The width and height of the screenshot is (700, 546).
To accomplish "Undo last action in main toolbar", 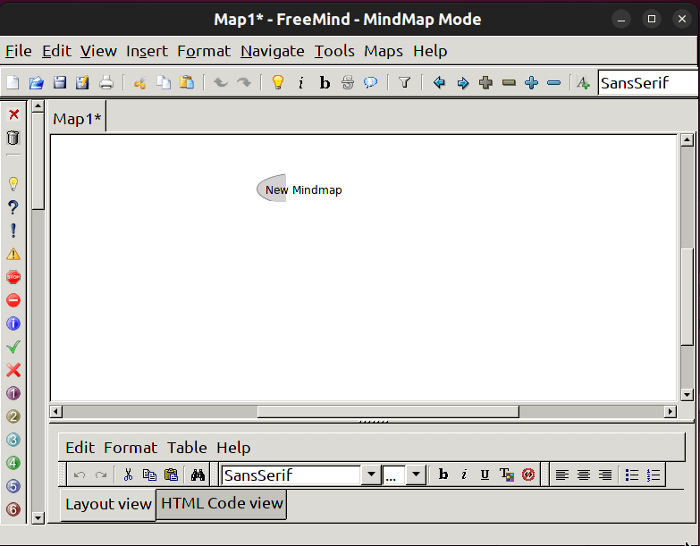I will tap(221, 83).
